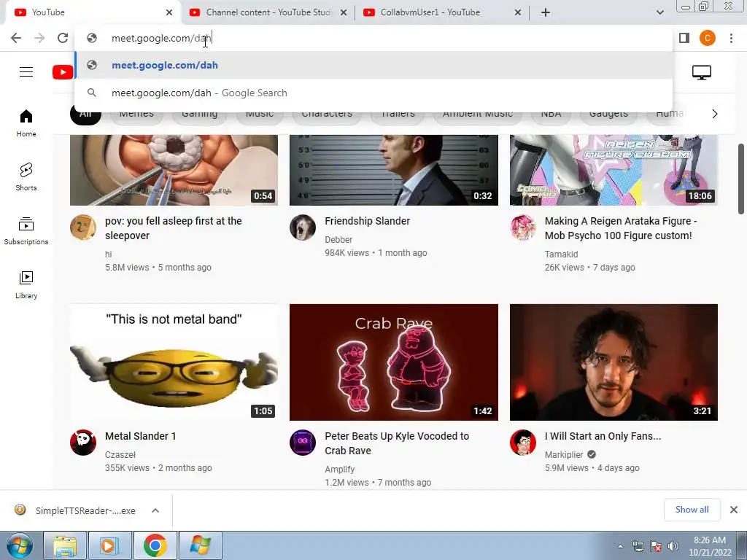This screenshot has height=560, width=747.
Task: Open 'Making A Reigen Arataka Figure' title
Action: [x=621, y=228]
